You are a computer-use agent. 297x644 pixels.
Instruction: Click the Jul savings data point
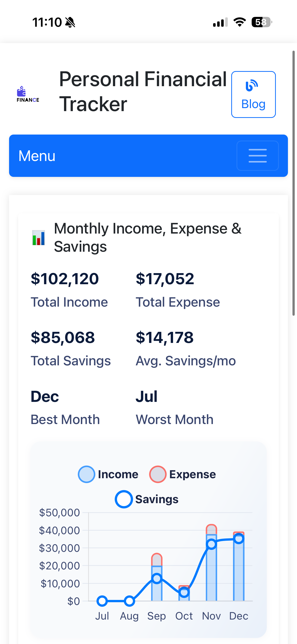[102, 601]
